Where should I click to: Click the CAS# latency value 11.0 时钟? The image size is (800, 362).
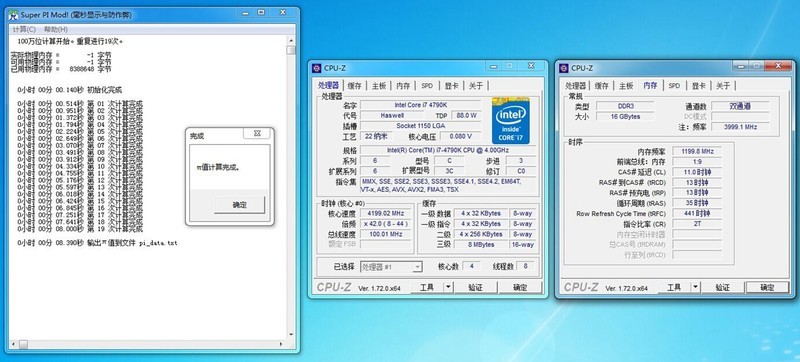697,172
